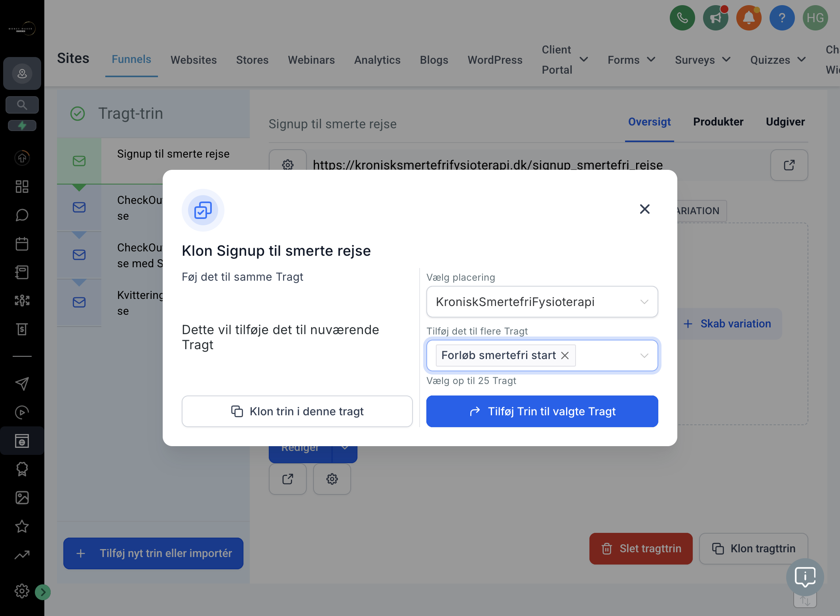Open the calendar icon in sidebar
The image size is (840, 616).
tap(22, 243)
